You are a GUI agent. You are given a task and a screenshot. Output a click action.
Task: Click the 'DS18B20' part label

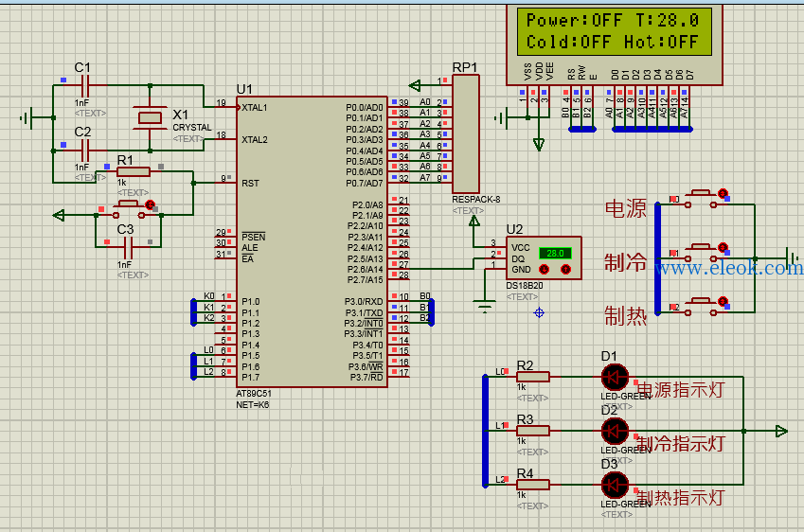[x=524, y=286]
